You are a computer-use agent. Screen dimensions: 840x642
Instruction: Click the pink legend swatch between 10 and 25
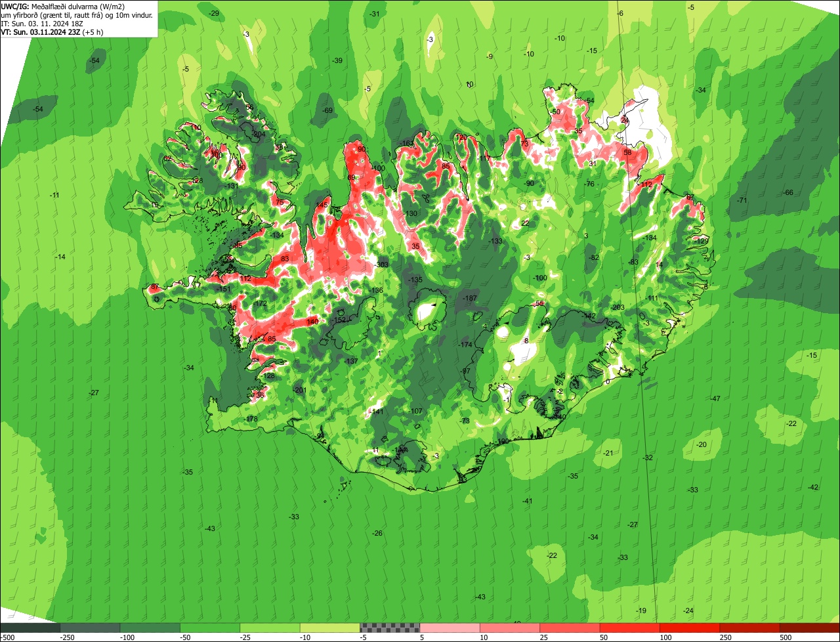[510, 628]
